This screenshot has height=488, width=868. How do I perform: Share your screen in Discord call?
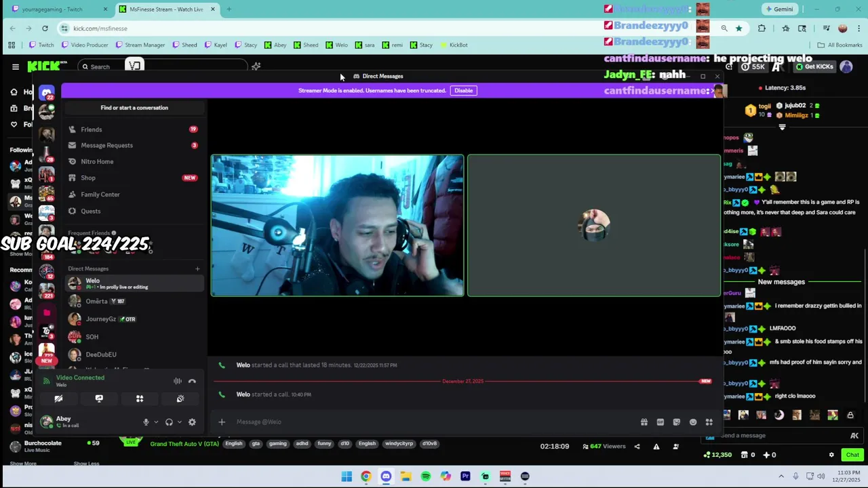click(99, 399)
